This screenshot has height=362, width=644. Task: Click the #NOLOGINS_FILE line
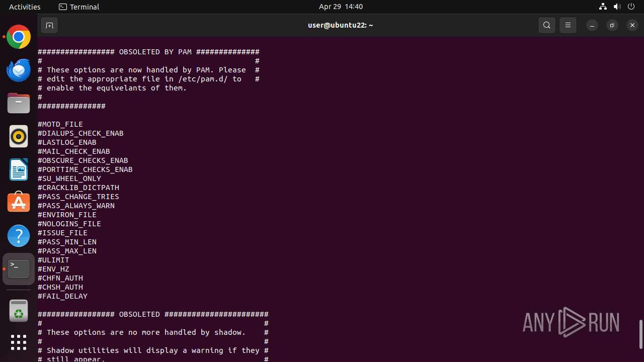(x=69, y=224)
